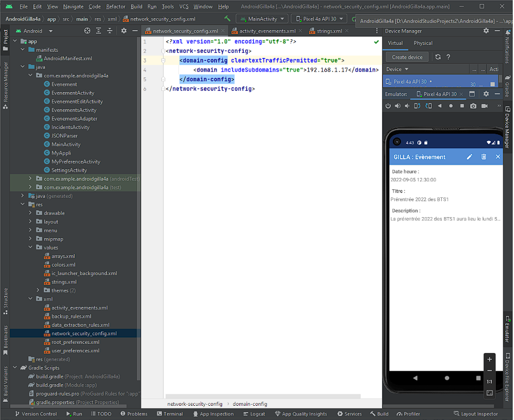This screenshot has width=514, height=420.
Task: Toggle the Logcat tool window button
Action: pos(254,414)
